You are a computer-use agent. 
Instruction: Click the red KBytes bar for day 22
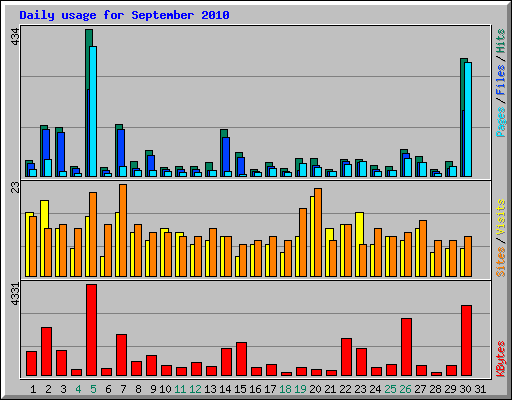pos(346,357)
